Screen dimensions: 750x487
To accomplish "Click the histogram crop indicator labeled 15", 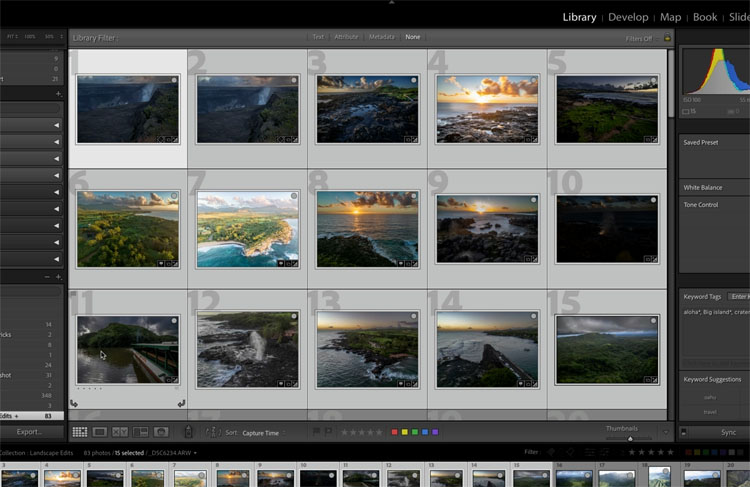I will coord(689,111).
